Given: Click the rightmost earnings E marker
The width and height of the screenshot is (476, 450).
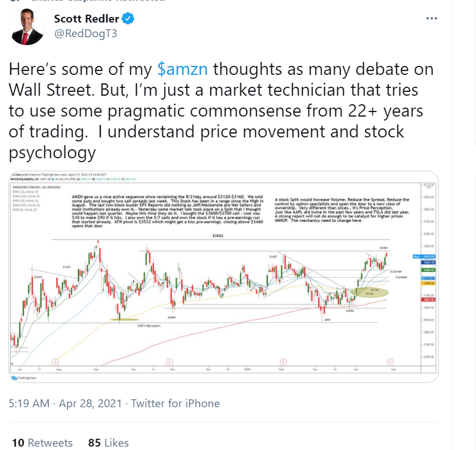Looking at the screenshot, I should [x=390, y=361].
